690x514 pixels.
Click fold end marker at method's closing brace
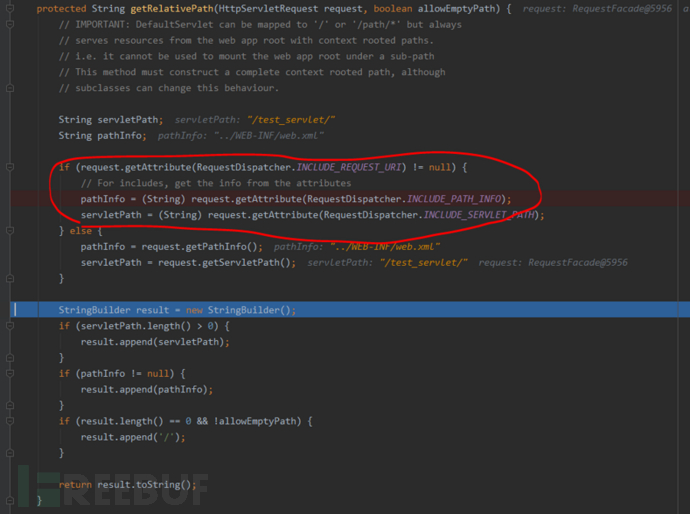tap(10, 500)
